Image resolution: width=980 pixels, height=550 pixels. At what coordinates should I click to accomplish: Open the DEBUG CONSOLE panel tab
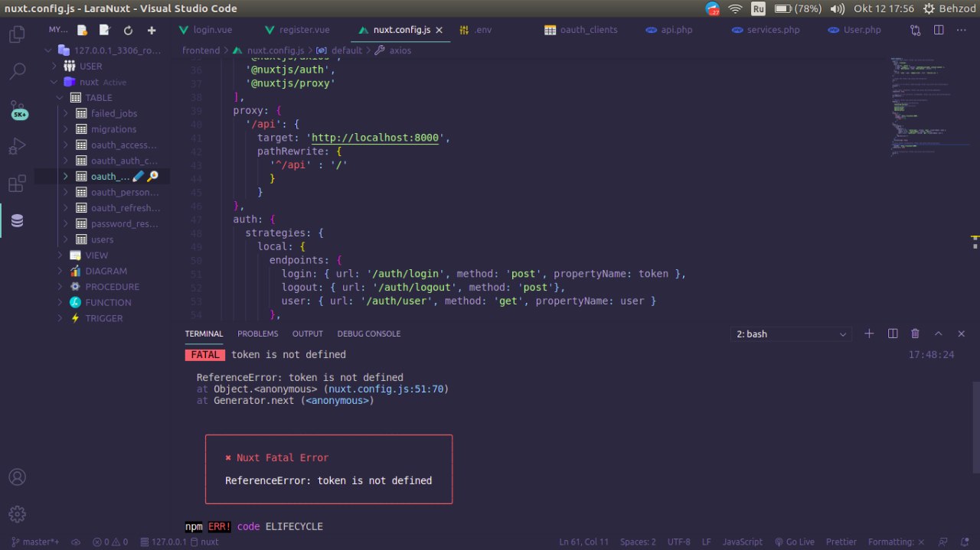tap(369, 334)
